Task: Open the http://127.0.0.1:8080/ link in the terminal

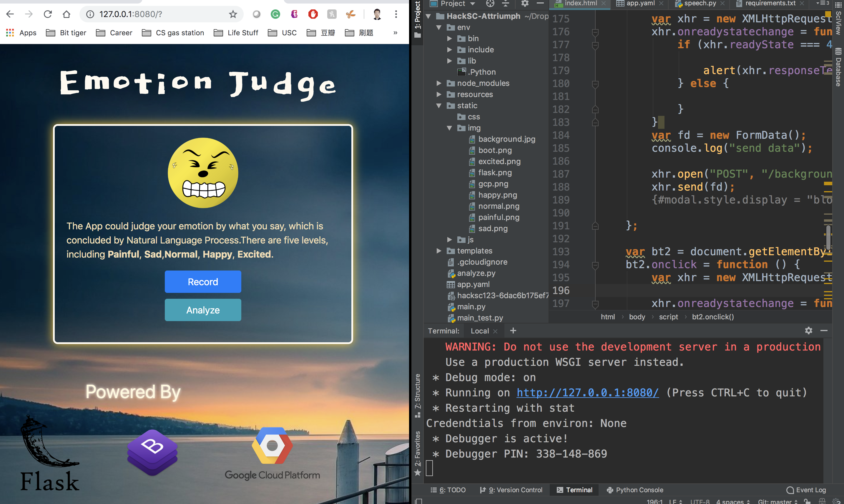Action: (587, 393)
